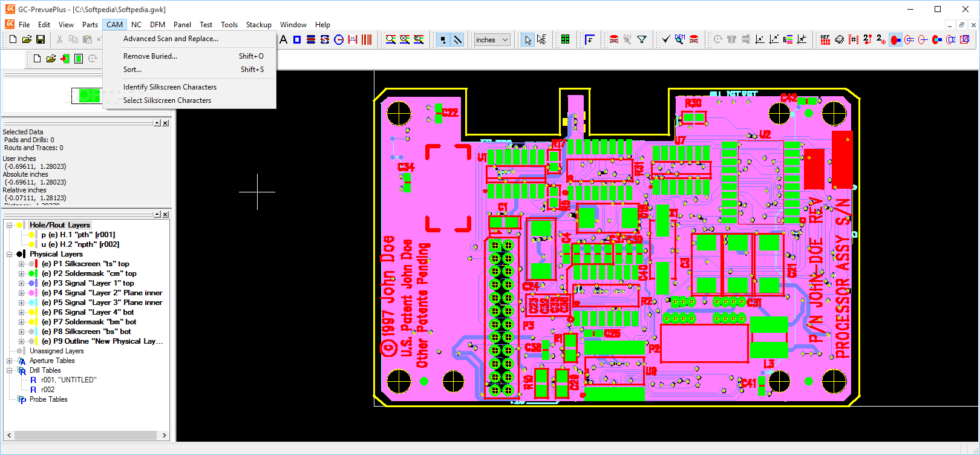This screenshot has width=980, height=455.
Task: Collapse the Drill Tables node
Action: pos(10,370)
